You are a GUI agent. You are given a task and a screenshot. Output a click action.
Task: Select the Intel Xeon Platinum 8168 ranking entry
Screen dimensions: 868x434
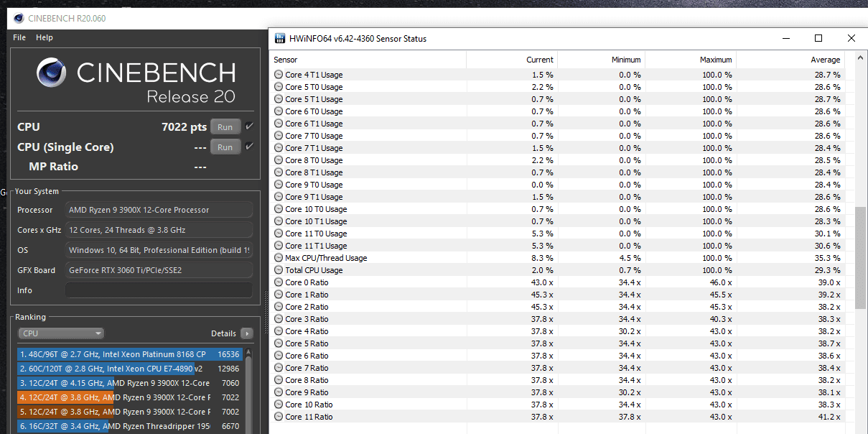129,354
